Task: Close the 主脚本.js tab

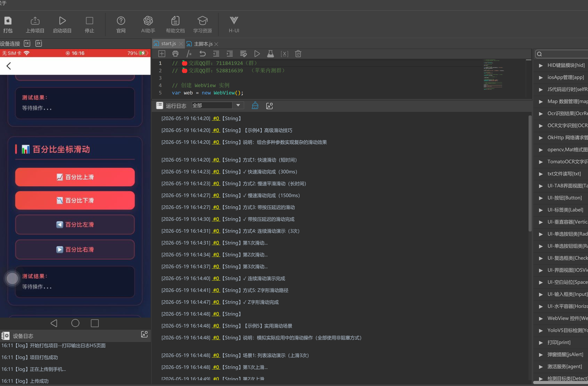Action: pyautogui.click(x=216, y=44)
